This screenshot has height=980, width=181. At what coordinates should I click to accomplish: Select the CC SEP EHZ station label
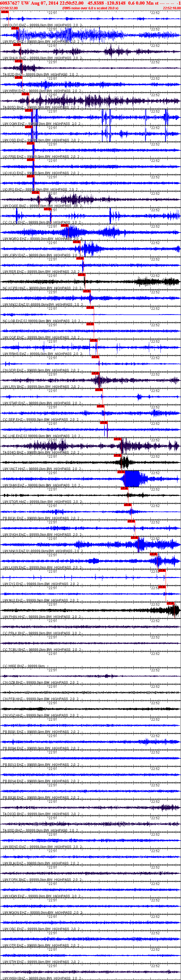point(40,419)
